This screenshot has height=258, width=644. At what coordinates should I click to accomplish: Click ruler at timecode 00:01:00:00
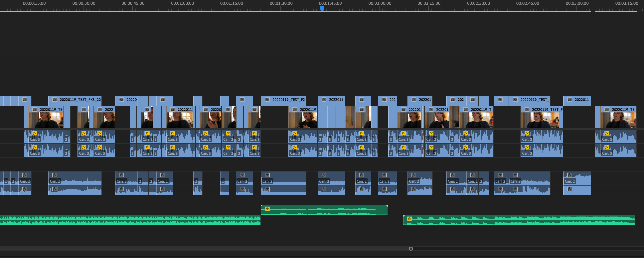click(183, 3)
